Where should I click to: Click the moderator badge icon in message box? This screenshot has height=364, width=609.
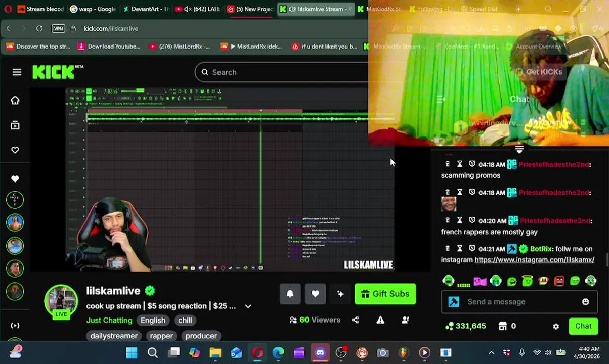(x=454, y=302)
